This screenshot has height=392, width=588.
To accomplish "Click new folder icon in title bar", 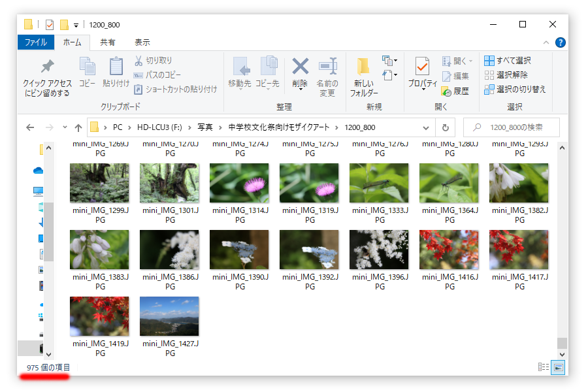I will point(64,25).
